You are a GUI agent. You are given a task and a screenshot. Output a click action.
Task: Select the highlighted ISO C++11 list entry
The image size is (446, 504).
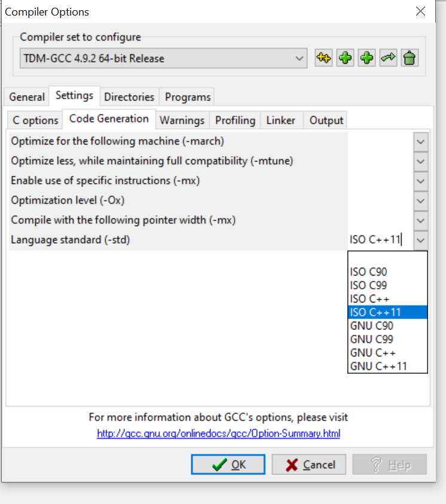pyautogui.click(x=387, y=313)
